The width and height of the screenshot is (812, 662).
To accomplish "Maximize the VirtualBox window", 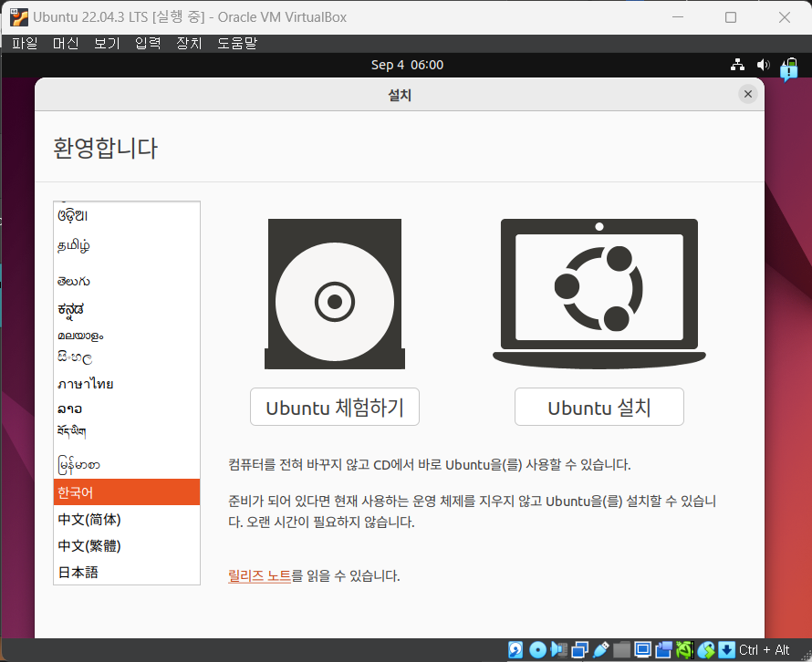I will pyautogui.click(x=731, y=17).
